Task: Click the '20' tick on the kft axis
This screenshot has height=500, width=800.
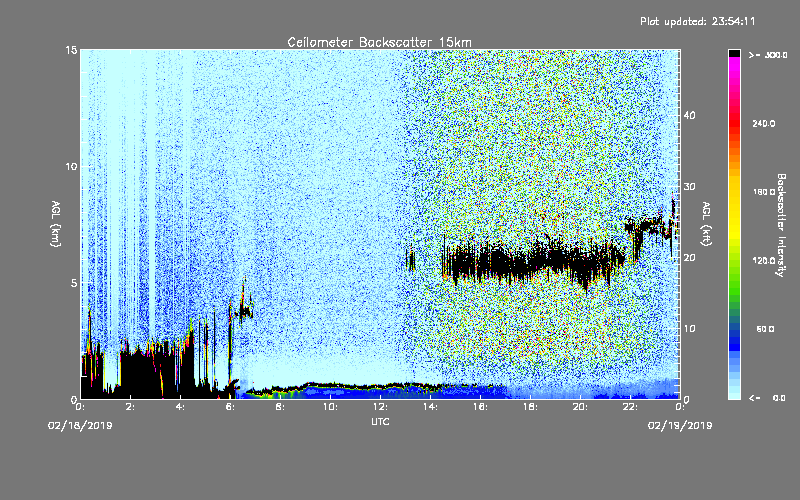Action: click(689, 258)
